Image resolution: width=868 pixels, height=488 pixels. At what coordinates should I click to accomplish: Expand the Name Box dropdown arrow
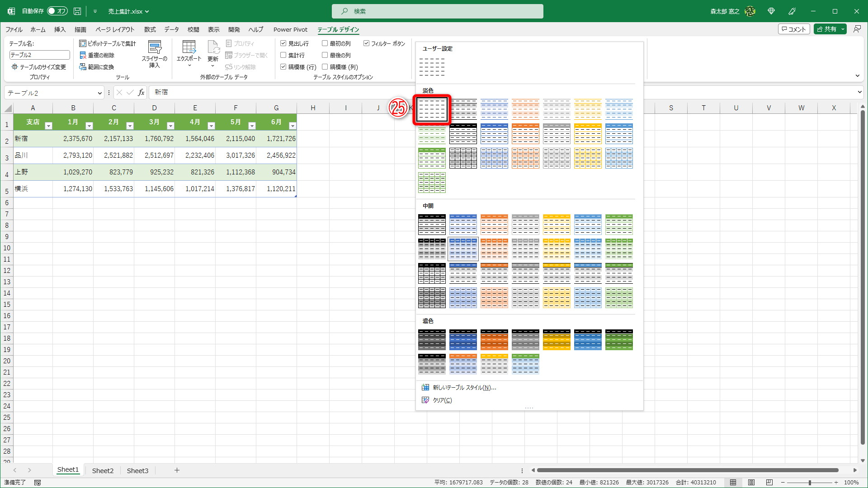(x=99, y=93)
